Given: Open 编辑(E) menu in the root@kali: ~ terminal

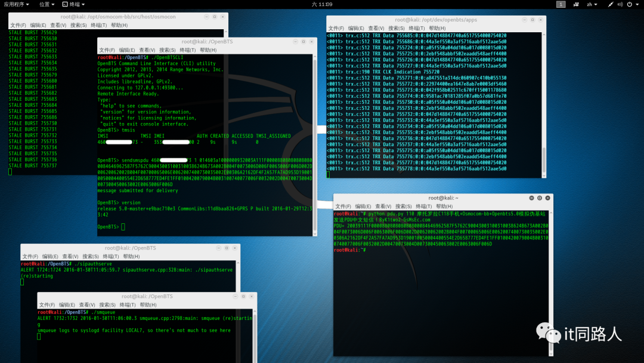Looking at the screenshot, I should [x=363, y=207].
